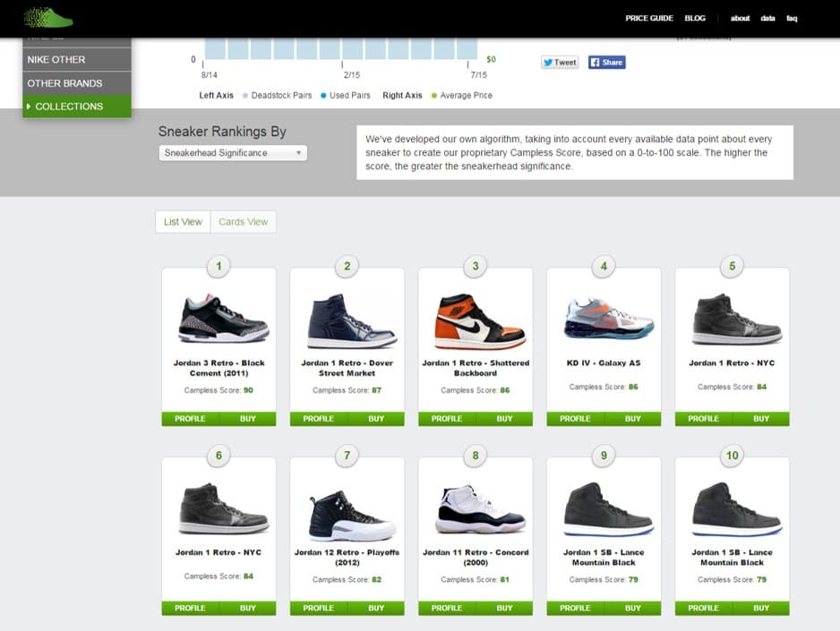
Task: Click rank 3 badge
Action: 476,266
